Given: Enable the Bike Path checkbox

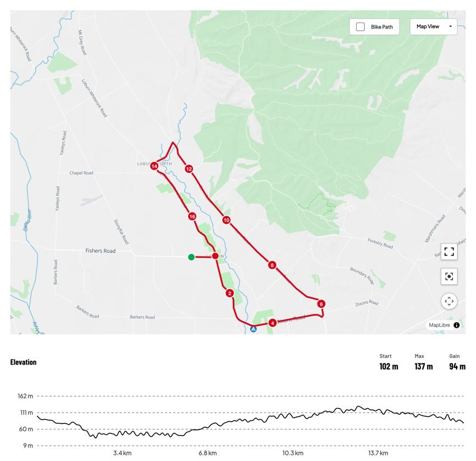Looking at the screenshot, I should coord(360,27).
